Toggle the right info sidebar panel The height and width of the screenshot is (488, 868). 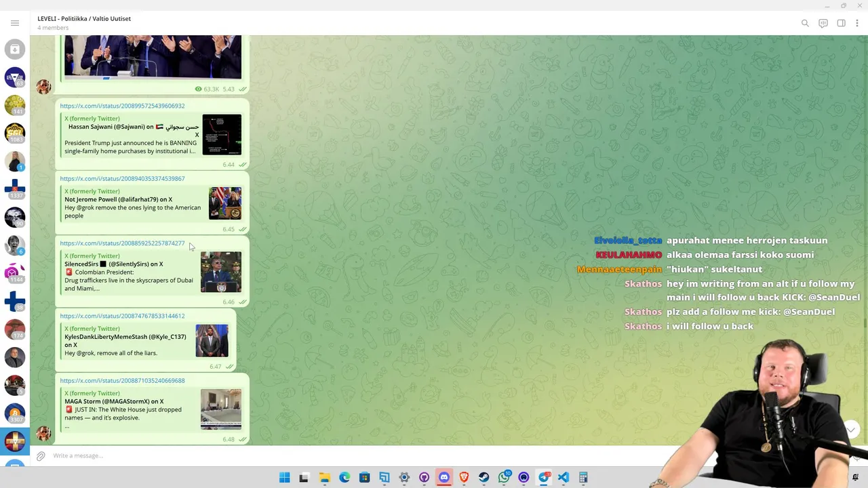841,23
